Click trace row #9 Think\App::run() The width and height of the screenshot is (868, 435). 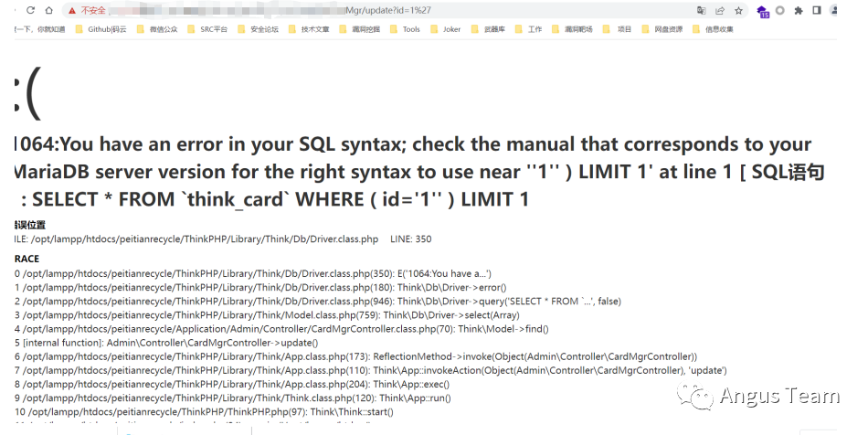click(232, 398)
